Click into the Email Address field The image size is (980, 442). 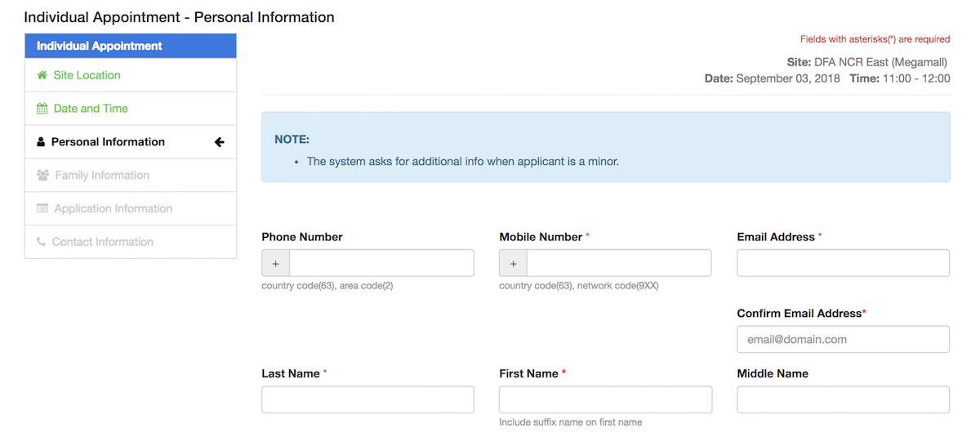(843, 263)
